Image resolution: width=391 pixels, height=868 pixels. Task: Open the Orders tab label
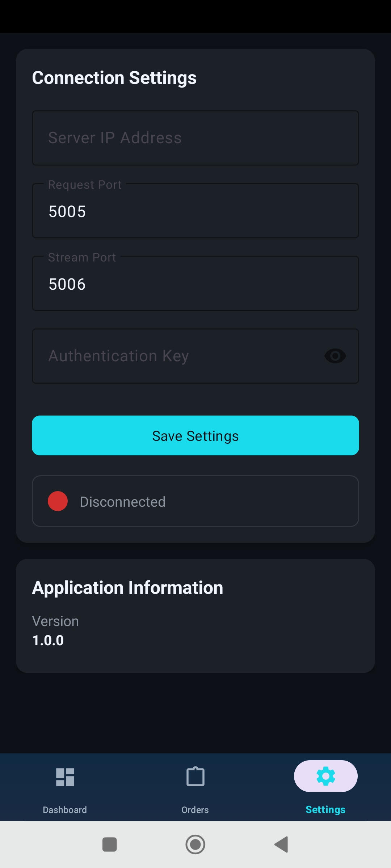pyautogui.click(x=195, y=810)
